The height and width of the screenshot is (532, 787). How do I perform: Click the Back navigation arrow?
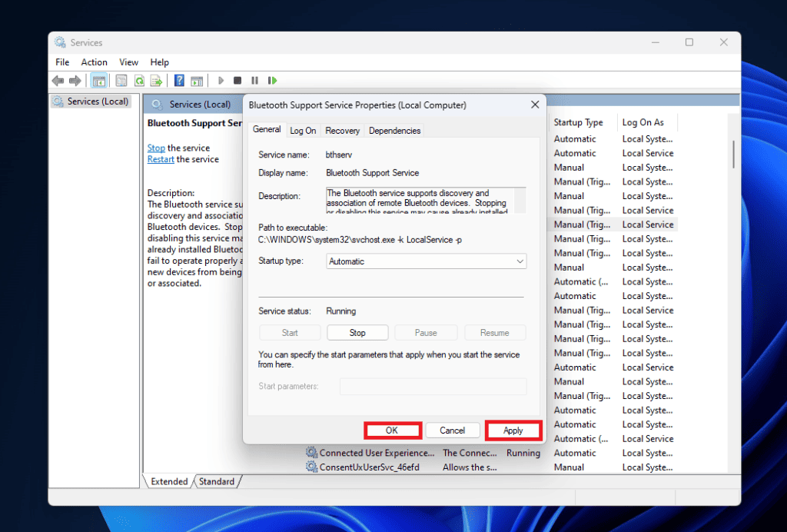(58, 80)
